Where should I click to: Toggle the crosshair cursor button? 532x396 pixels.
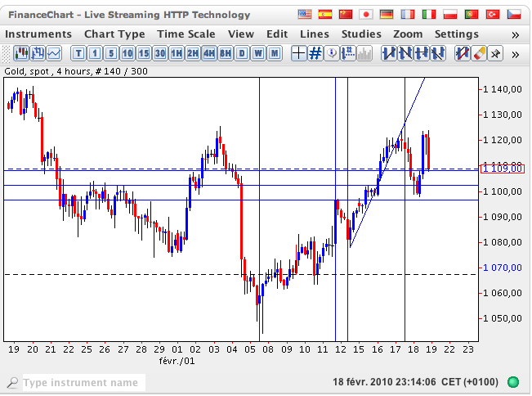click(x=298, y=53)
